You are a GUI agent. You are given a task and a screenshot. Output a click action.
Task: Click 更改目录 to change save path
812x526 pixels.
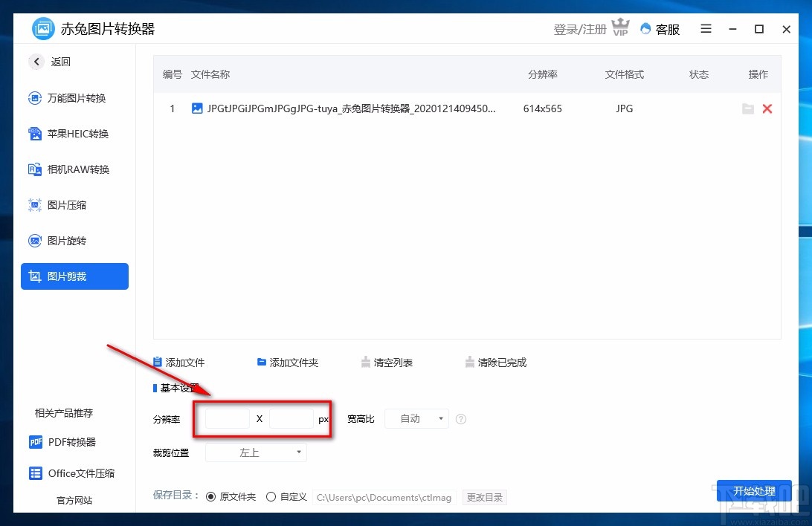click(485, 497)
